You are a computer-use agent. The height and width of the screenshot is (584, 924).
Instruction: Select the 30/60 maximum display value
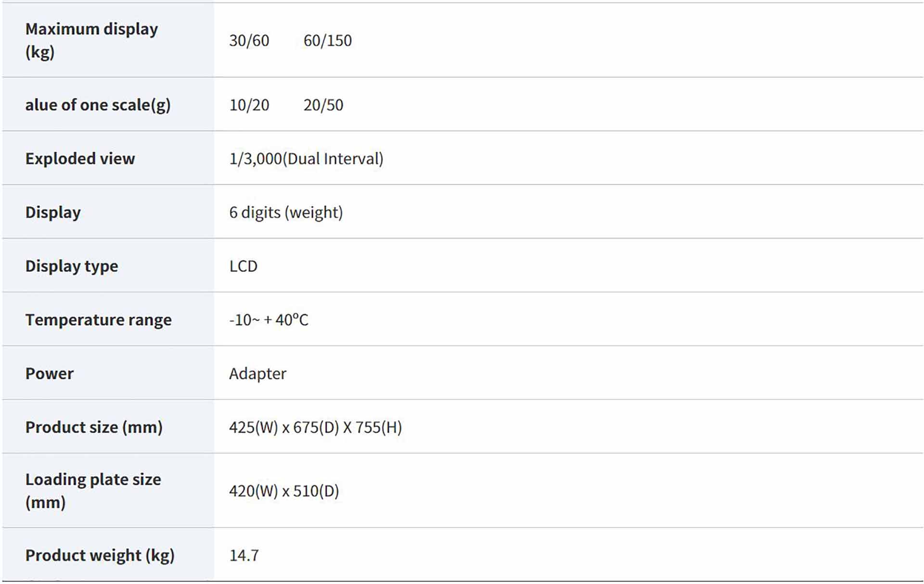(249, 41)
